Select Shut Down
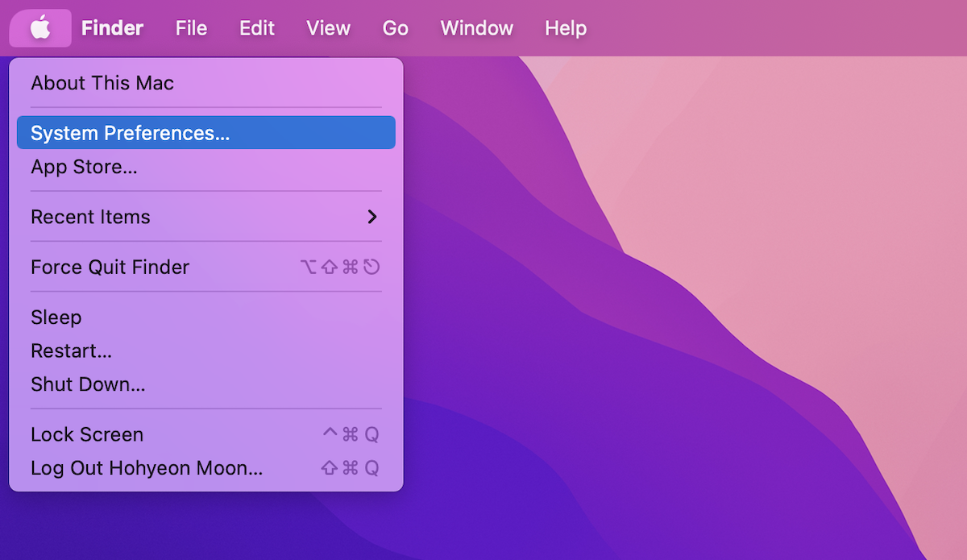Viewport: 967px width, 560px height. click(x=88, y=384)
